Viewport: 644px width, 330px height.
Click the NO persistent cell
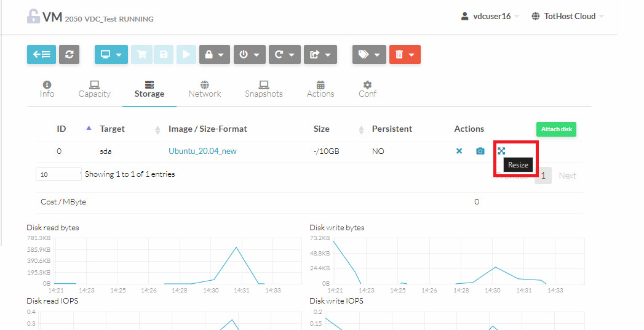click(378, 151)
